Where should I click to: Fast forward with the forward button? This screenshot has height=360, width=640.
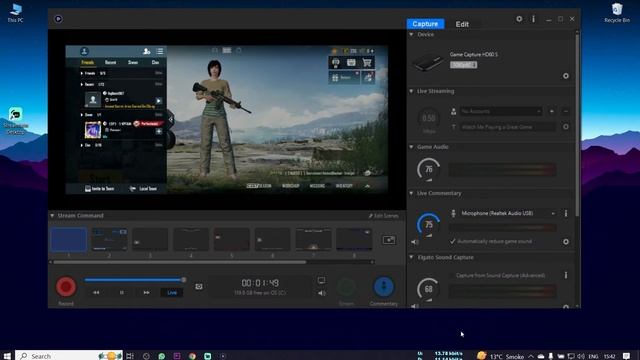(x=147, y=292)
